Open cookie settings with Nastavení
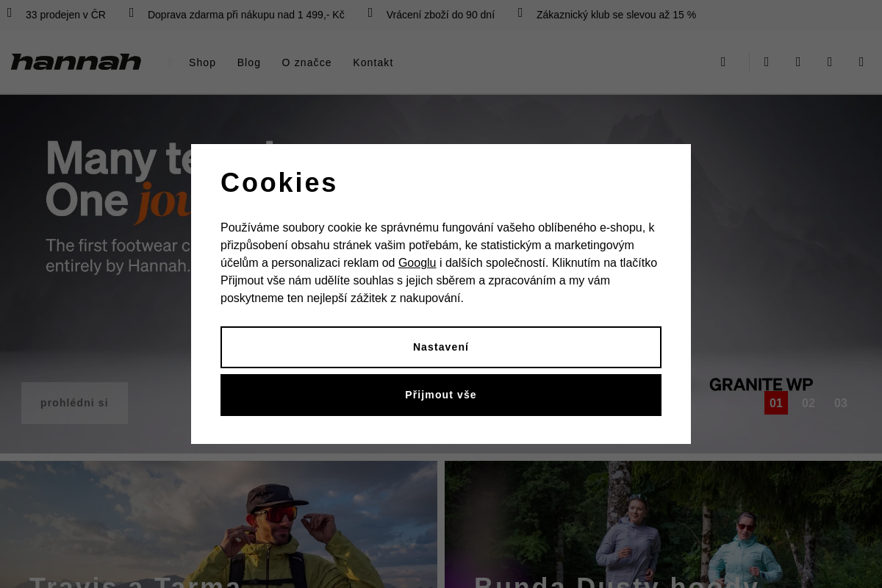 441,347
